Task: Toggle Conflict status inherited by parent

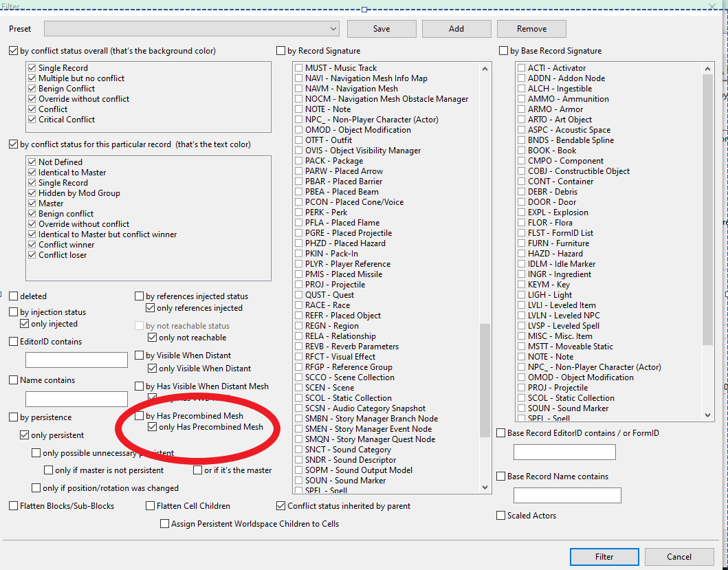Action: (x=280, y=505)
